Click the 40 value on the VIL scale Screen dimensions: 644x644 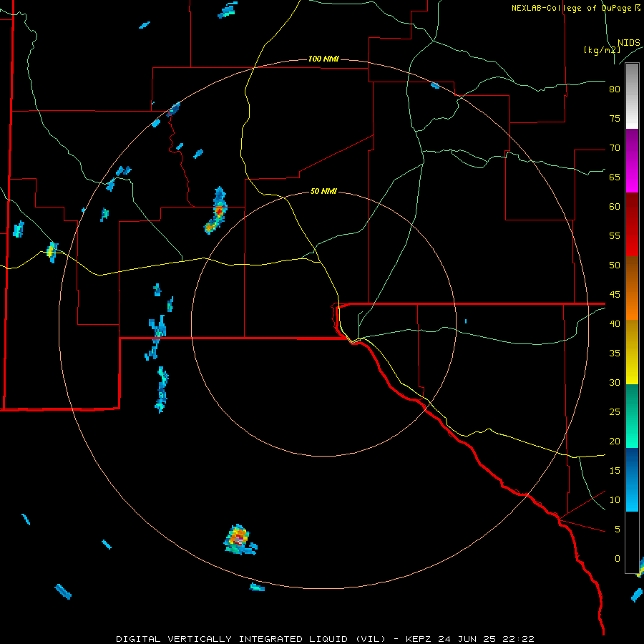pos(615,323)
